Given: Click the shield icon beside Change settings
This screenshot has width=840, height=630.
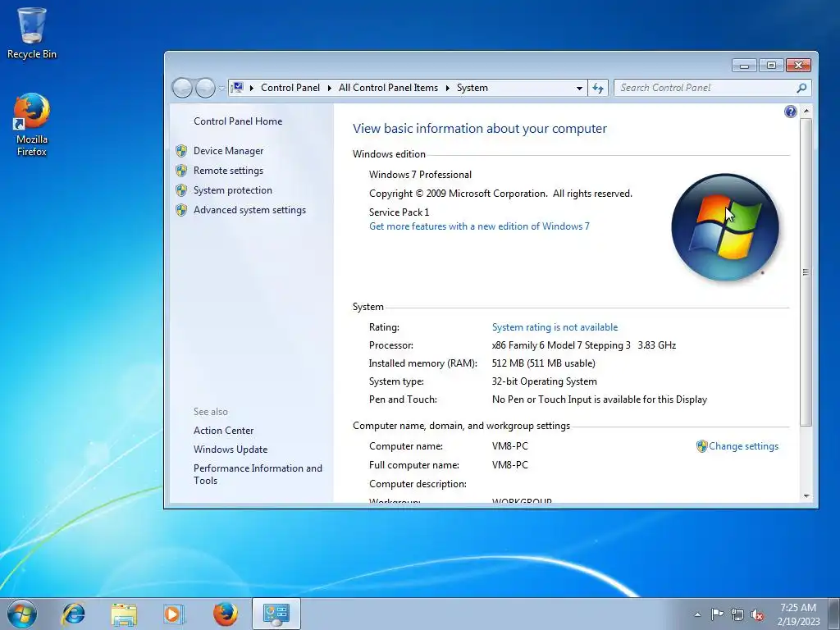Looking at the screenshot, I should pos(702,446).
